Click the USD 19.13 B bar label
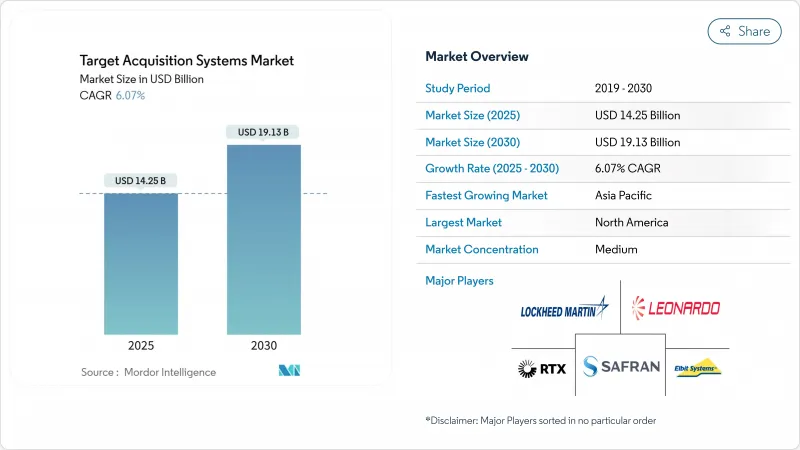 click(263, 132)
